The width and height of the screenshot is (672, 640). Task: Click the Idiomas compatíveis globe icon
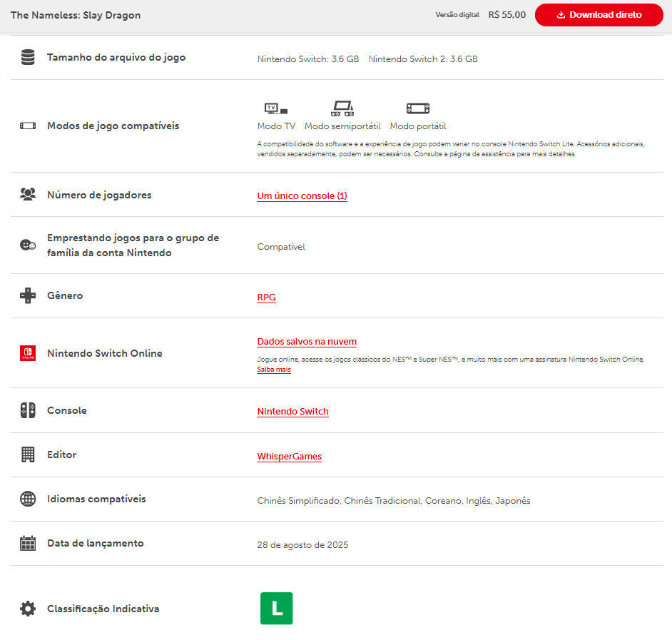click(28, 499)
